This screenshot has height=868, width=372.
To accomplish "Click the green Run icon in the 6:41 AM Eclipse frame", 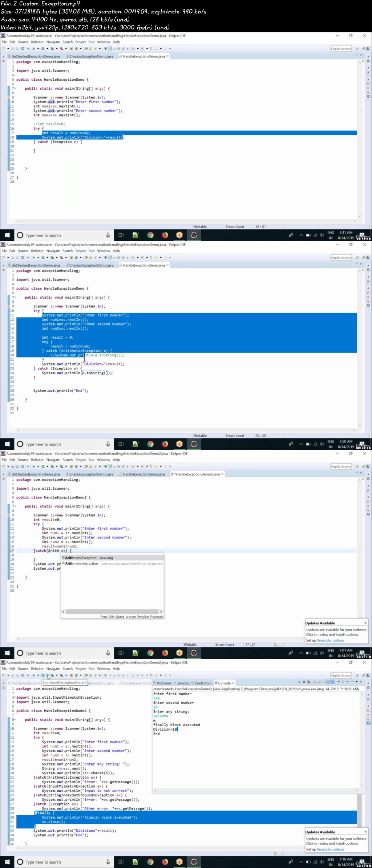I will (x=43, y=48).
